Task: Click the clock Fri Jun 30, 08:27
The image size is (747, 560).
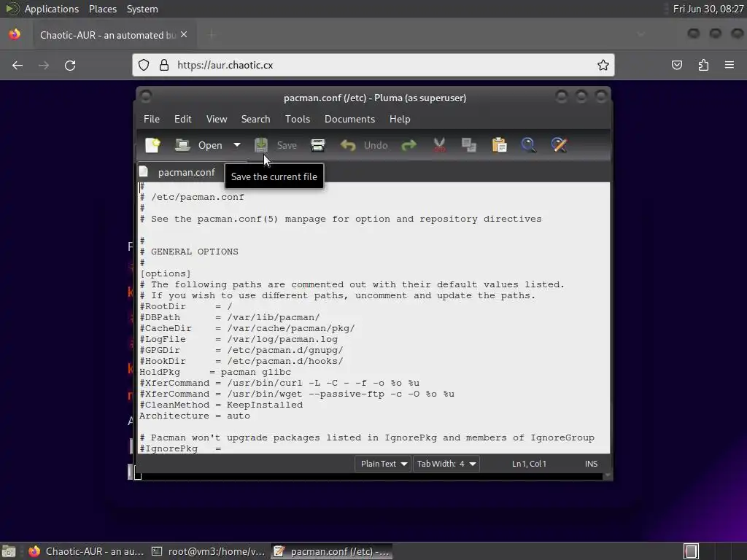Action: (708, 9)
